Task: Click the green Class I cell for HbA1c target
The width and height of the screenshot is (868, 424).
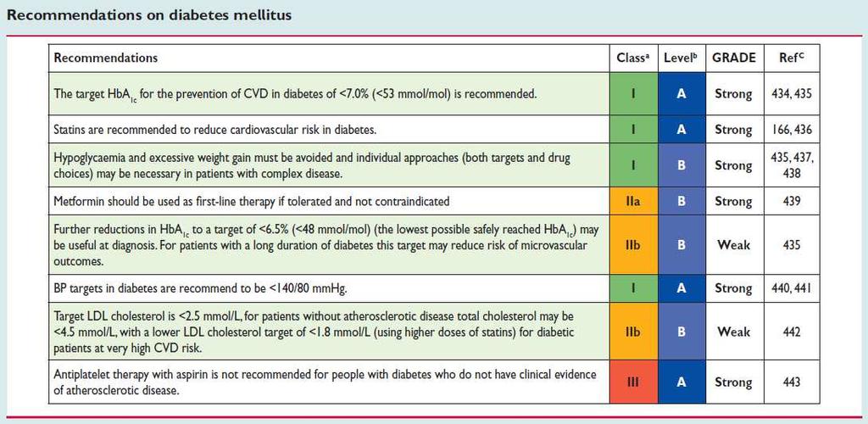Action: tap(633, 93)
